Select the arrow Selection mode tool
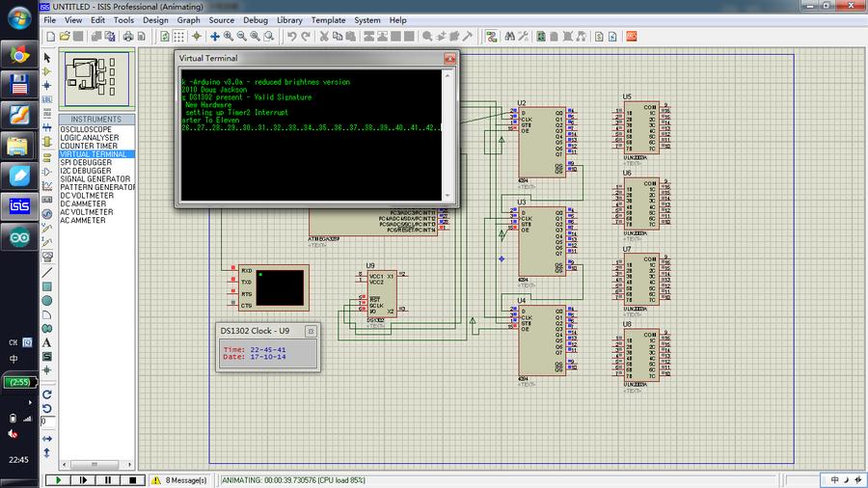Image resolution: width=868 pixels, height=488 pixels. pyautogui.click(x=47, y=58)
